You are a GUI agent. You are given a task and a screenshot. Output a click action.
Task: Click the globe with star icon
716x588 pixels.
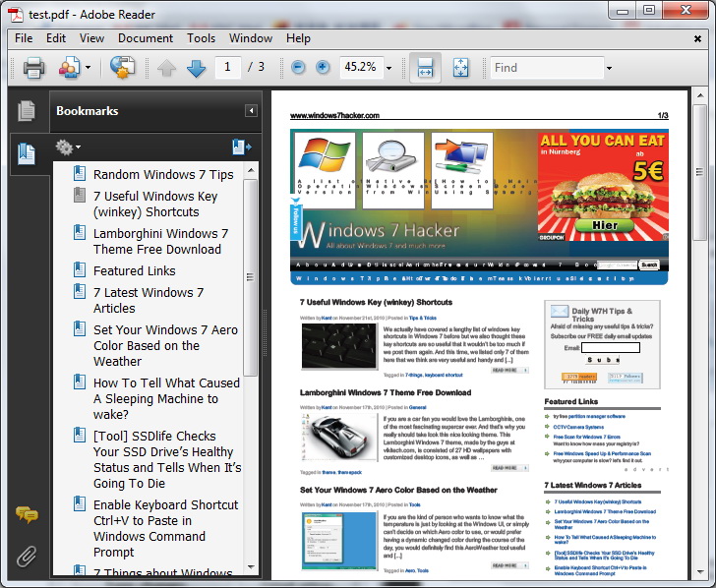(x=122, y=68)
